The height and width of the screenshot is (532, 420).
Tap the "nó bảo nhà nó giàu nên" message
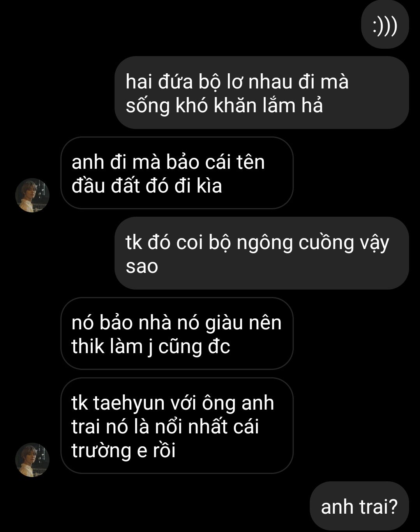177,334
